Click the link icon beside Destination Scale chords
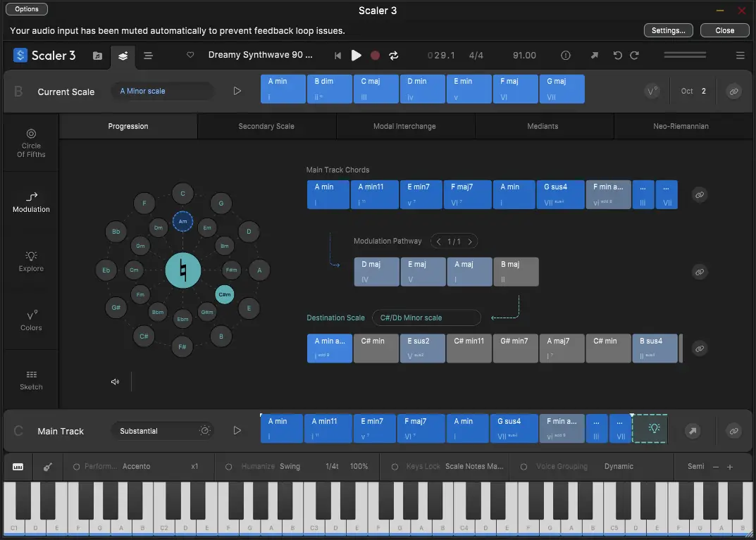This screenshot has height=540, width=756. coord(699,349)
